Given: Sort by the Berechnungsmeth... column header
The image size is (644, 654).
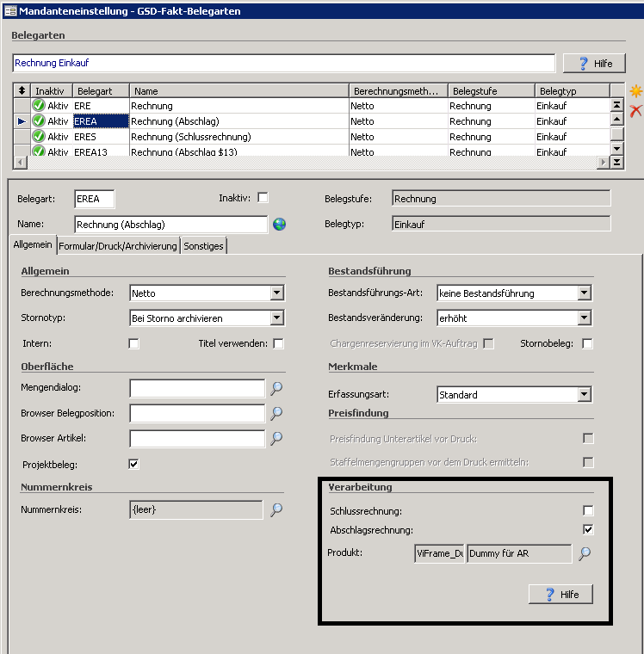Looking at the screenshot, I should [399, 91].
